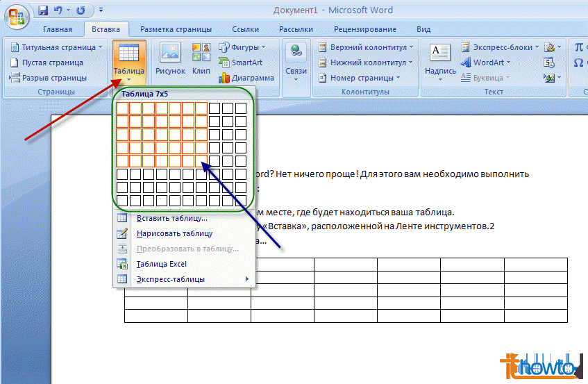
Task: Open the Фигуры shapes dropdown
Action: click(242, 47)
